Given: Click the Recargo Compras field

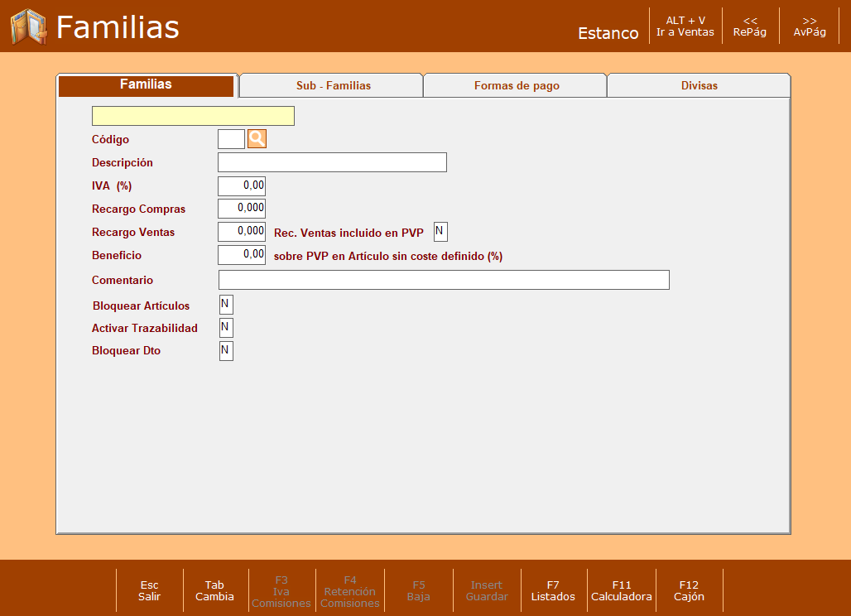Looking at the screenshot, I should pyautogui.click(x=242, y=209).
